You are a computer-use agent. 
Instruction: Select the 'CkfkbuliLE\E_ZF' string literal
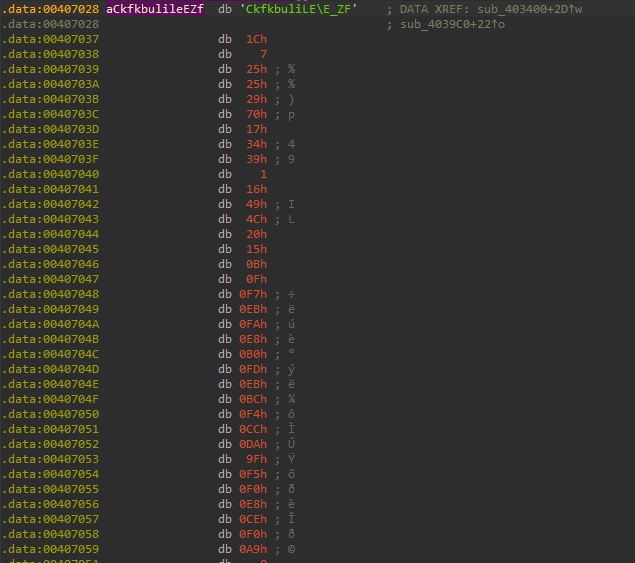(x=298, y=9)
